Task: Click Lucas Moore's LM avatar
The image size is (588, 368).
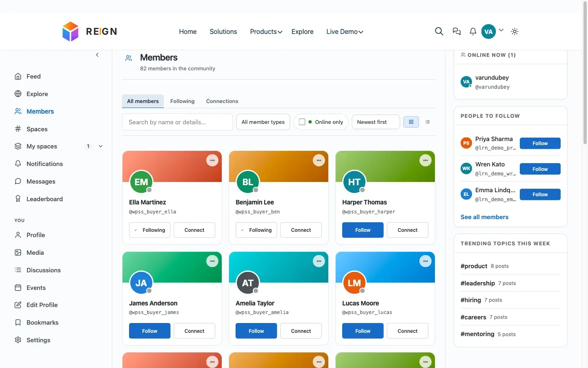Action: (354, 283)
